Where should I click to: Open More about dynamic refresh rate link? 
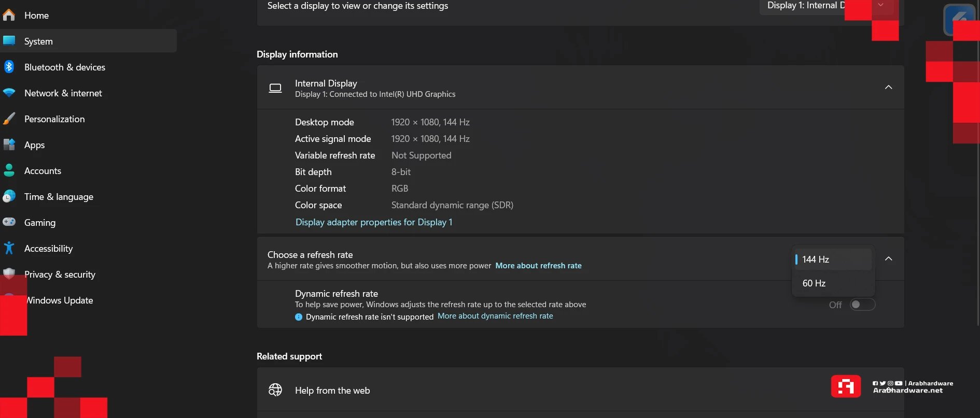tap(495, 316)
